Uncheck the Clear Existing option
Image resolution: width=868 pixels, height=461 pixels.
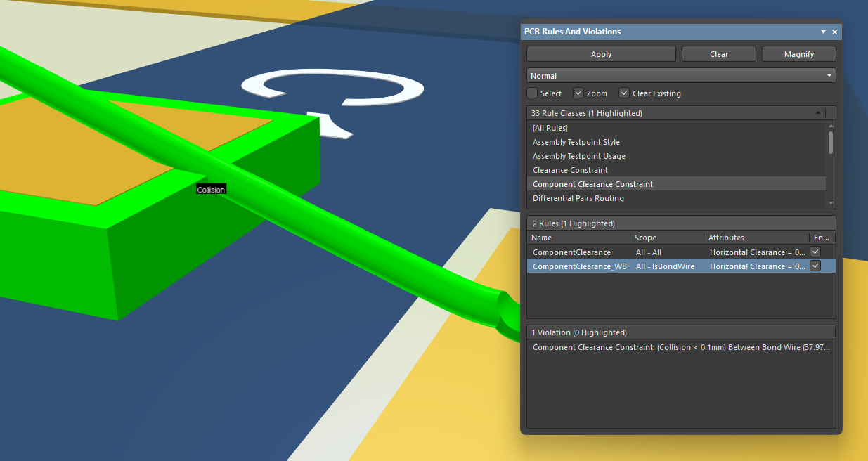[623, 93]
